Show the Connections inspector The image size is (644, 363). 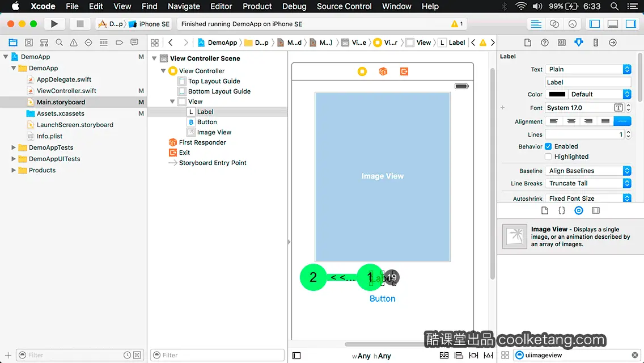612,43
